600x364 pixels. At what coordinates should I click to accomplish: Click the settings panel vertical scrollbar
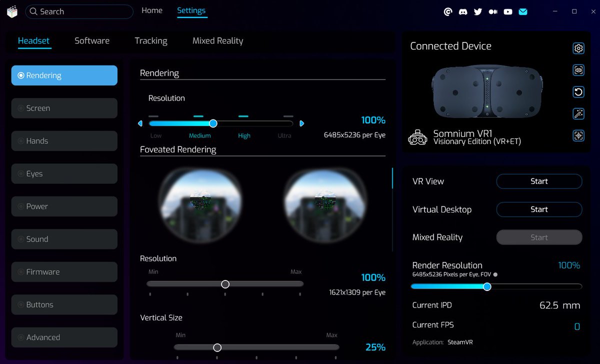pos(392,178)
